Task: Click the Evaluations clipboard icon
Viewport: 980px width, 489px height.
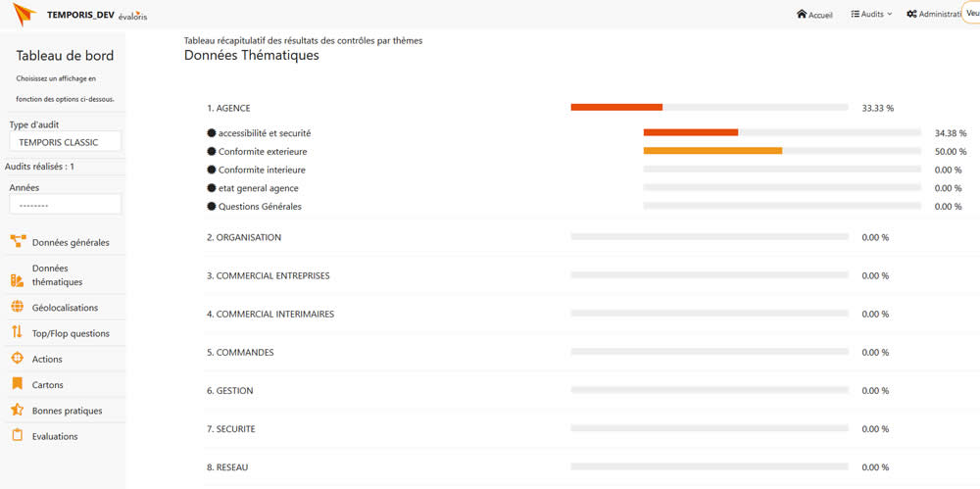Action: click(17, 435)
